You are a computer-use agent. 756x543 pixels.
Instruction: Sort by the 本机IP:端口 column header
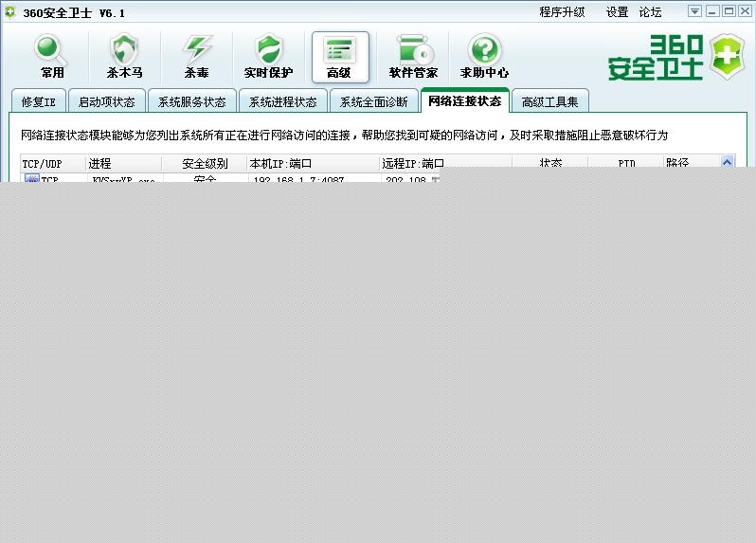[314, 163]
